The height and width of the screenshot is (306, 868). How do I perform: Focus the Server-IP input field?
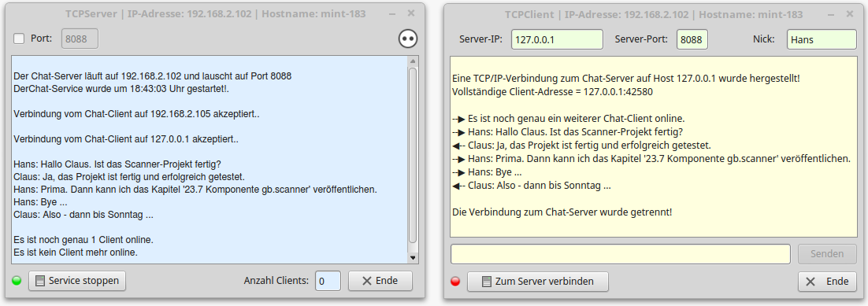click(x=557, y=39)
